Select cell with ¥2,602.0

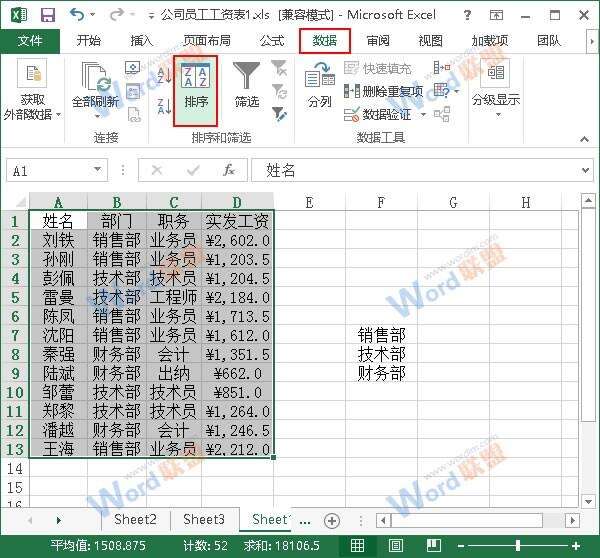237,240
